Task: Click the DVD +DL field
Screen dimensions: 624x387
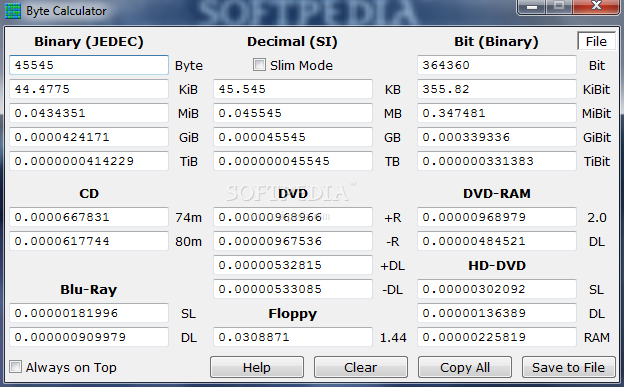Action: point(293,265)
